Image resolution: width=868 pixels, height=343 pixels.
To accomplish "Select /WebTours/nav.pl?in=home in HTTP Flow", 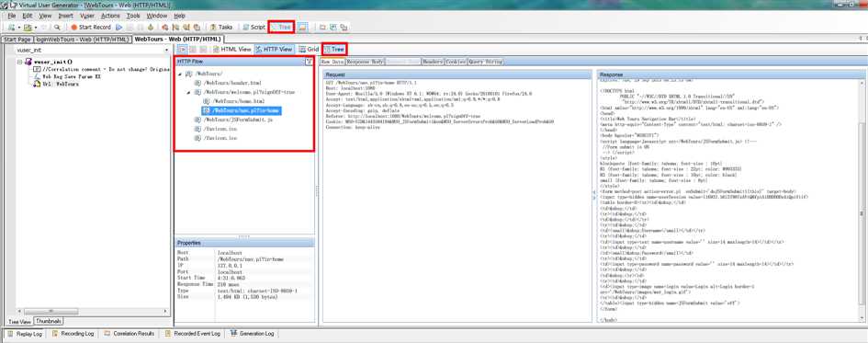I will pos(242,111).
